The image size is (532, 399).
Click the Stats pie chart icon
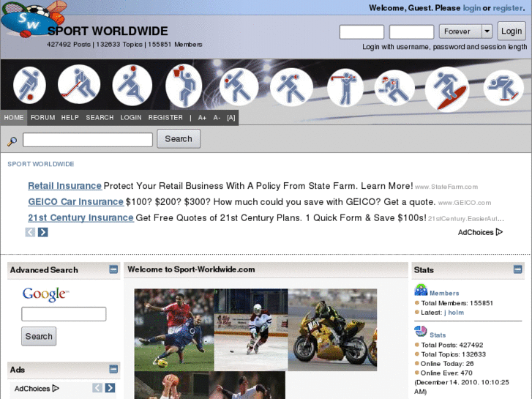(420, 332)
